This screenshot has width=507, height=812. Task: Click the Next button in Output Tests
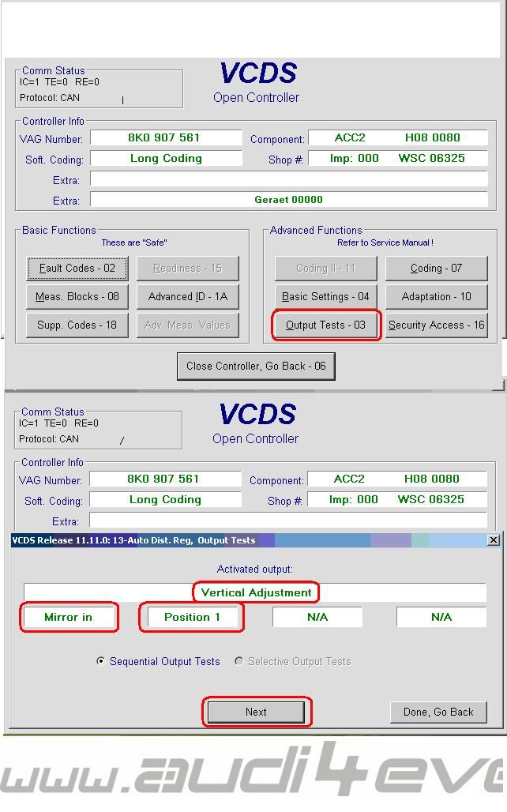pos(256,712)
